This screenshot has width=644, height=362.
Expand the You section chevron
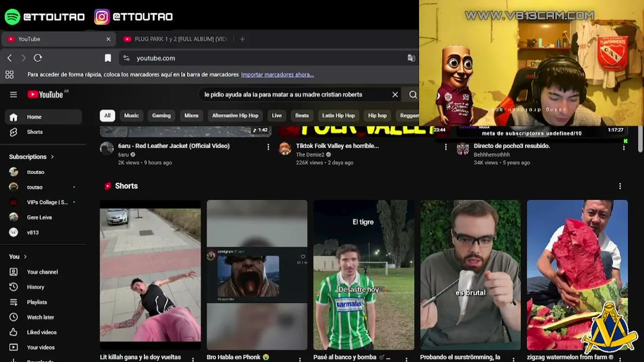[25, 257]
